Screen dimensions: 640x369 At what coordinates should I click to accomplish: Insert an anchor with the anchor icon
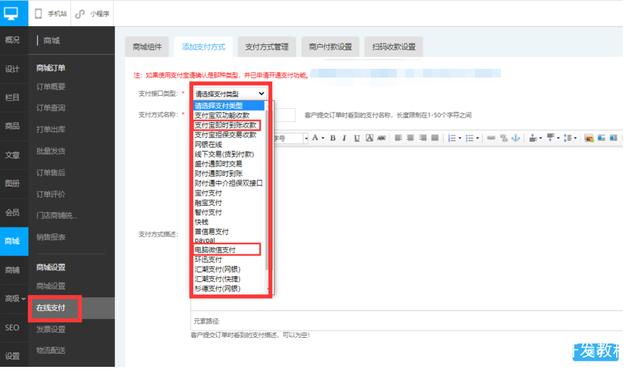[516, 138]
